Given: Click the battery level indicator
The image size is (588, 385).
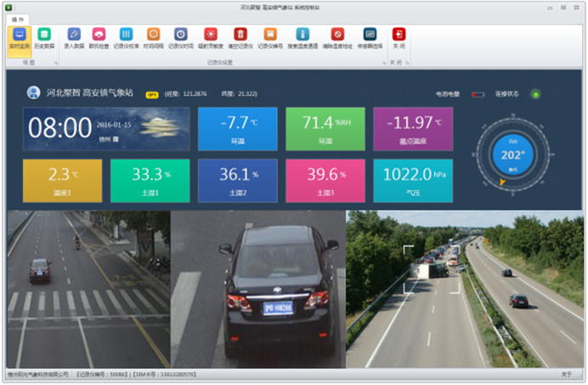Looking at the screenshot, I should (x=478, y=94).
